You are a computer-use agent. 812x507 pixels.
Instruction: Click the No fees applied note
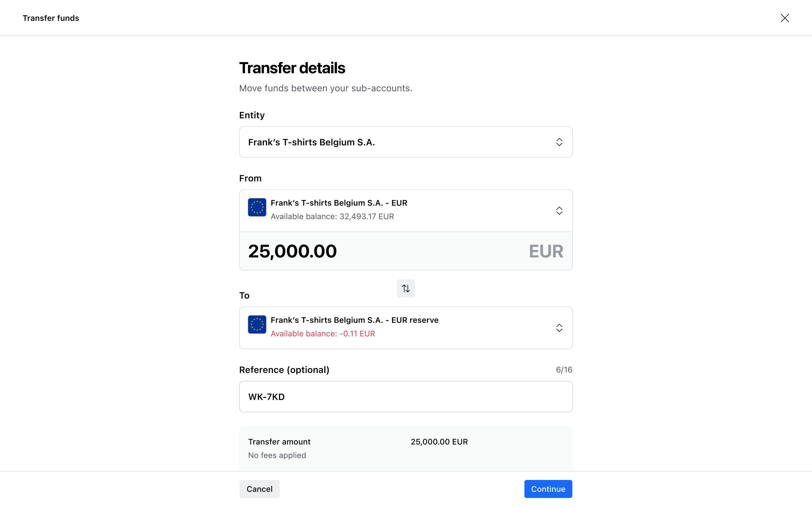[x=277, y=455]
